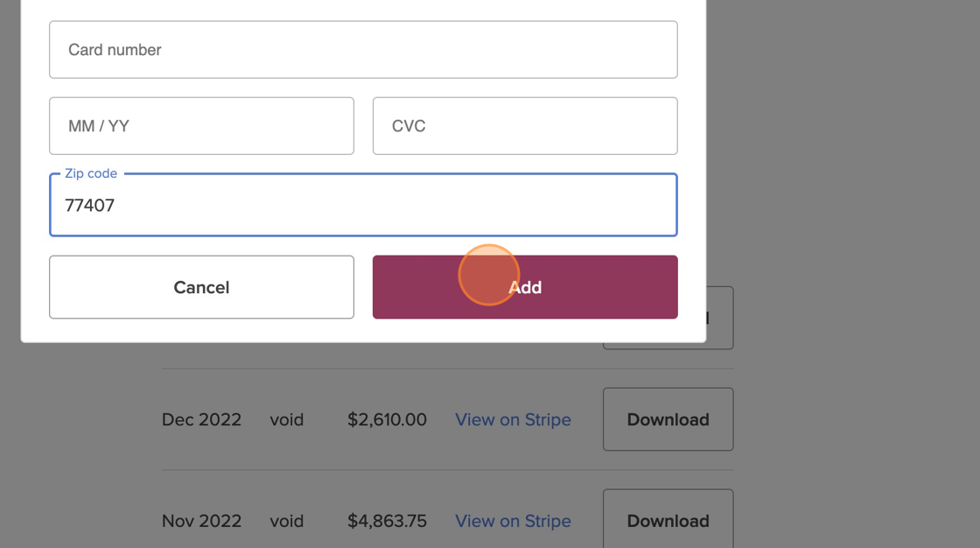Viewport: 980px width, 548px height.
Task: Select the $2,610.00 invoice amount
Action: 387,419
